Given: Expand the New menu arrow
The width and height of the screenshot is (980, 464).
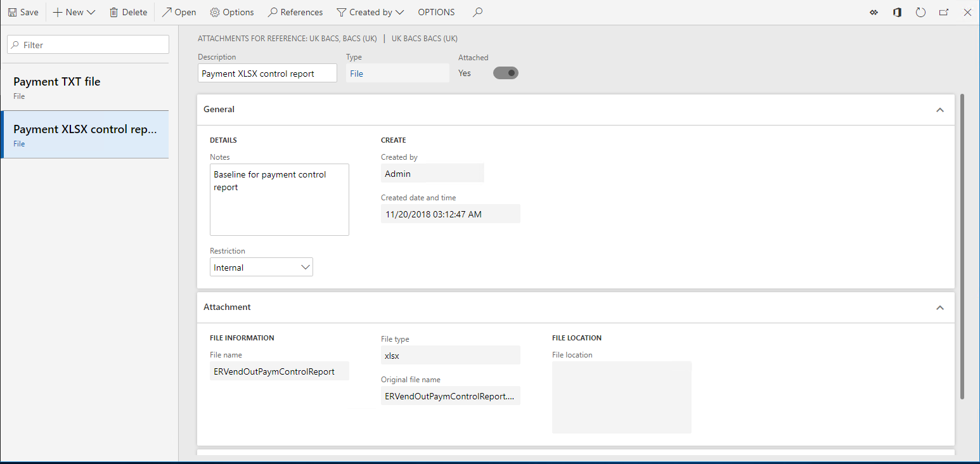Looking at the screenshot, I should 91,11.
